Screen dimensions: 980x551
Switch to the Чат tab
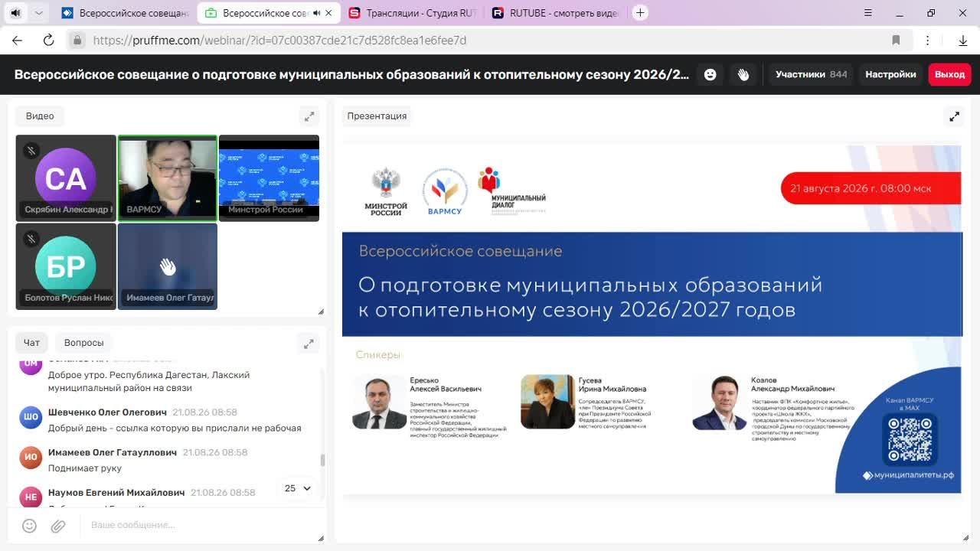click(x=31, y=343)
